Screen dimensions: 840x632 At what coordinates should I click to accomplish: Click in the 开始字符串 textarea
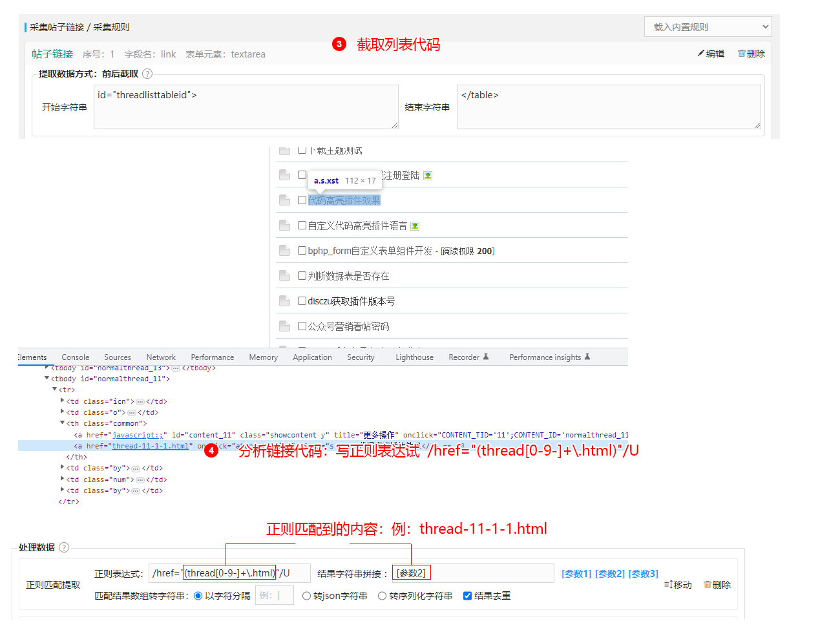[x=246, y=107]
